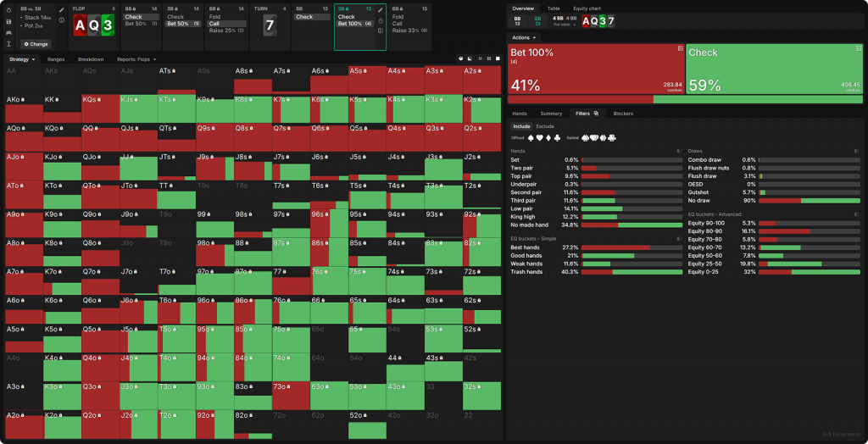Open the Blockers tab

[623, 113]
